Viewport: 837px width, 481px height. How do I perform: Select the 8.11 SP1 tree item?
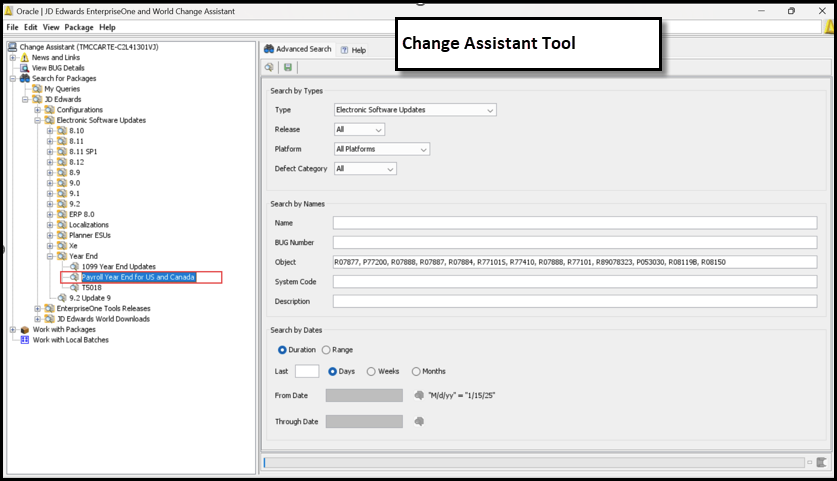coord(83,152)
